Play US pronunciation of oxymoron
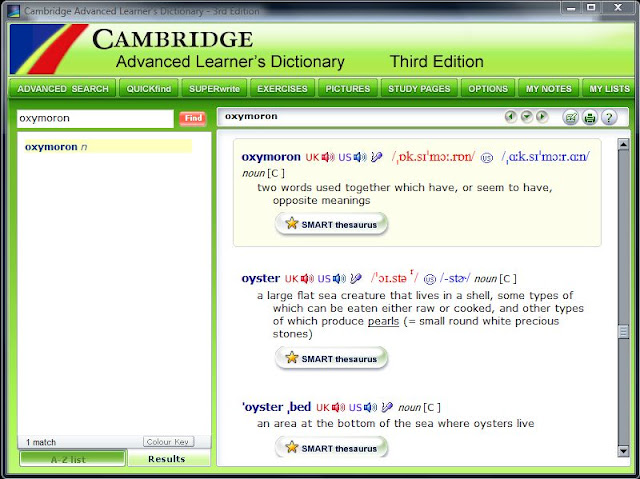 point(360,157)
